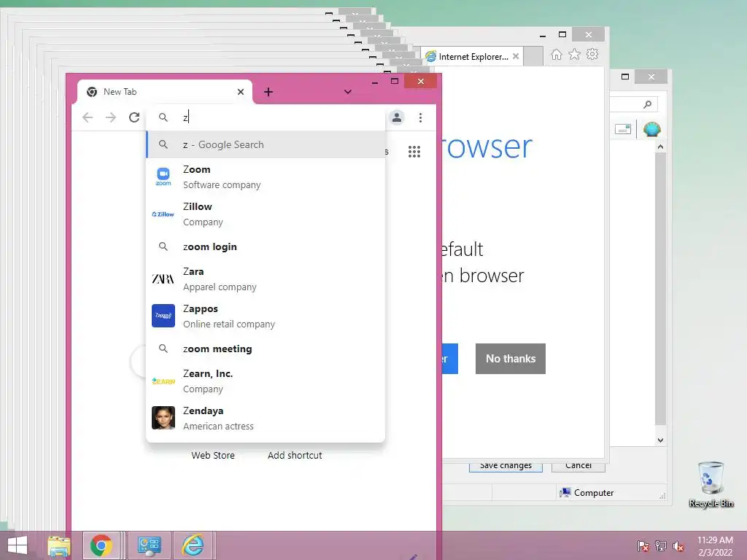
Task: Close the New Tab tab
Action: [x=241, y=91]
